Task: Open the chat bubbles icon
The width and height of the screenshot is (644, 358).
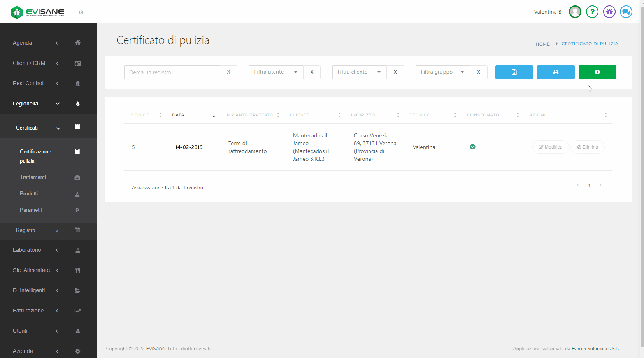Action: point(626,12)
